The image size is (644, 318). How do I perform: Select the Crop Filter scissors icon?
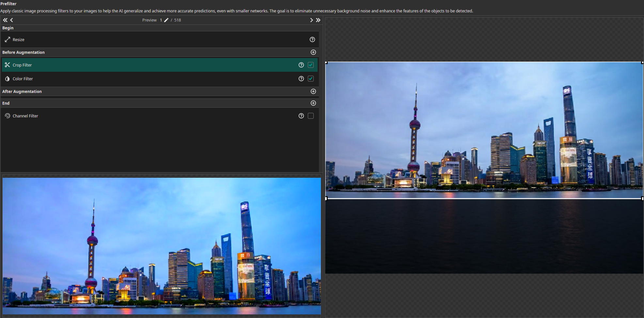7,65
